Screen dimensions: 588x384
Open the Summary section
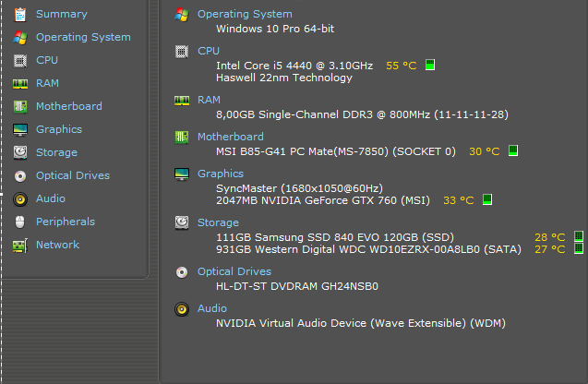click(x=61, y=14)
